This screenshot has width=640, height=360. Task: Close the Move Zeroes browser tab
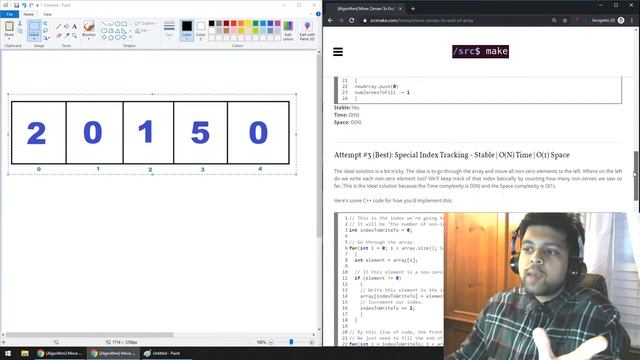(x=400, y=8)
